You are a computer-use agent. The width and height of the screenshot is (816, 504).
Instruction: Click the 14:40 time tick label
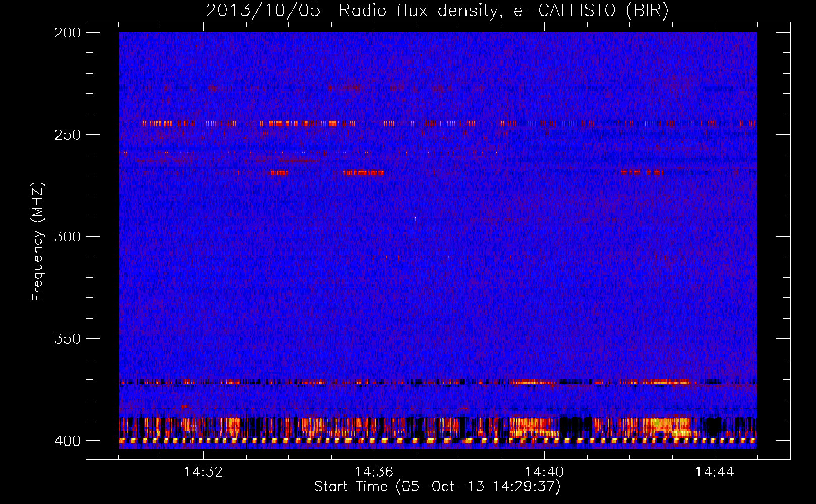(x=544, y=472)
